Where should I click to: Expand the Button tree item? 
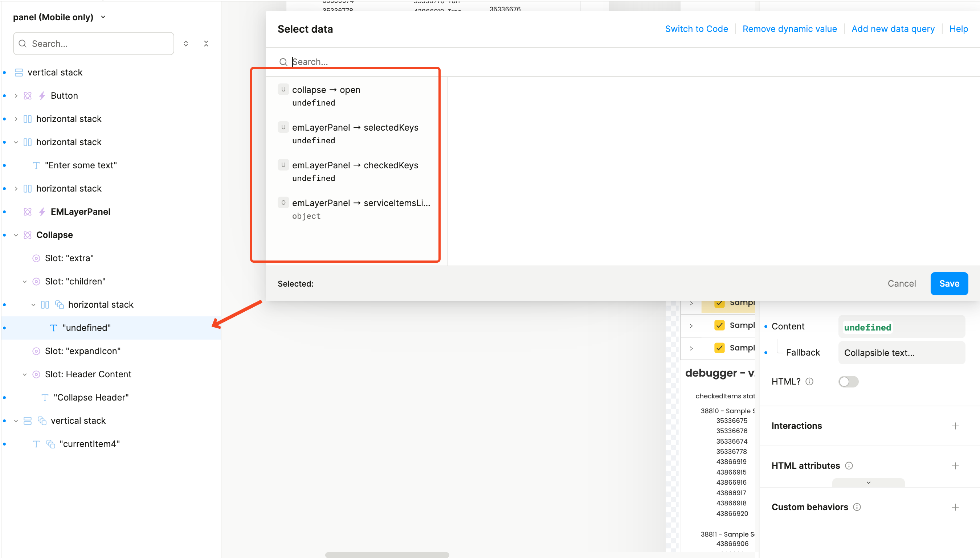pos(16,96)
